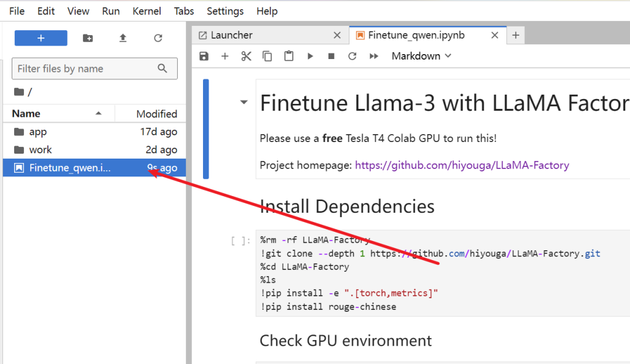Save the notebook with the floppy icon

pyautogui.click(x=204, y=56)
